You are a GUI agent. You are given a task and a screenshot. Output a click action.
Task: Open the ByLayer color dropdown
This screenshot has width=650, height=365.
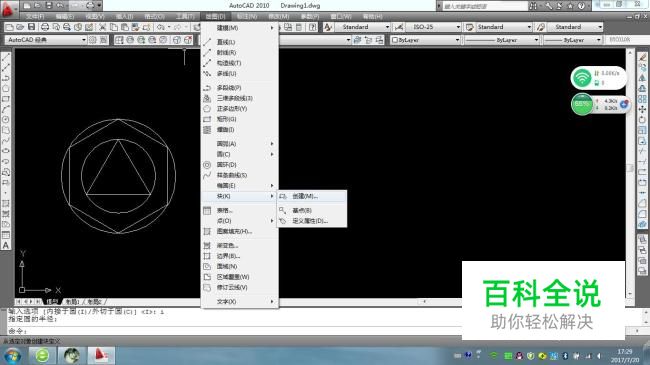[x=425, y=40]
